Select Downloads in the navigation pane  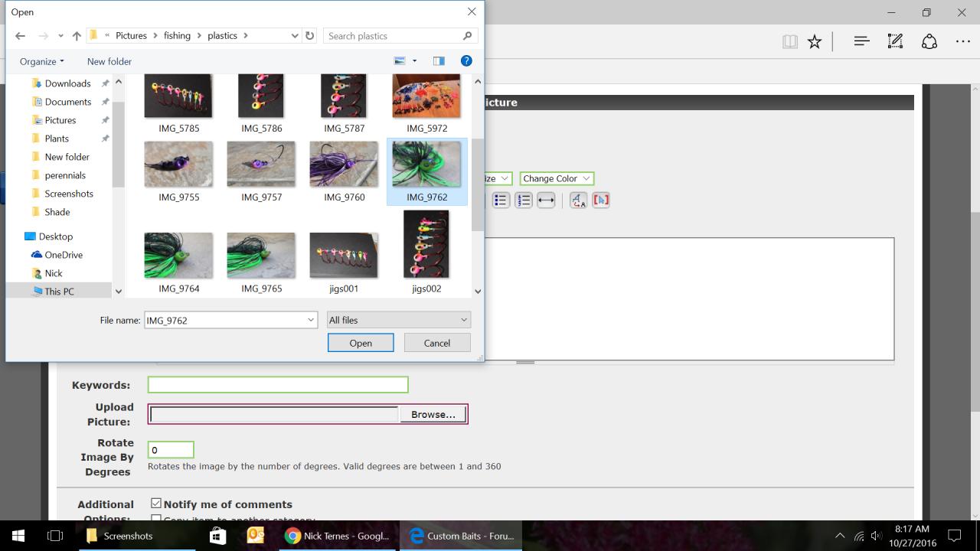coord(67,83)
